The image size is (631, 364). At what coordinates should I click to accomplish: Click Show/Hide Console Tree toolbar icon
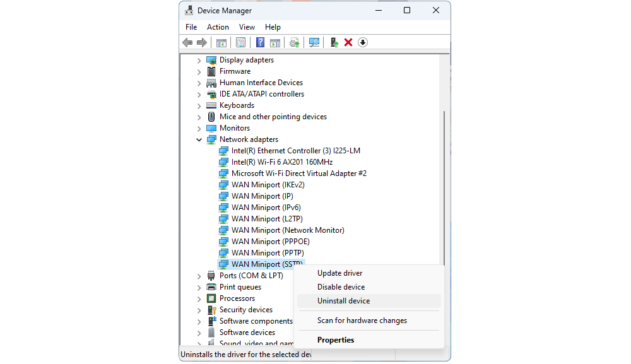click(221, 43)
